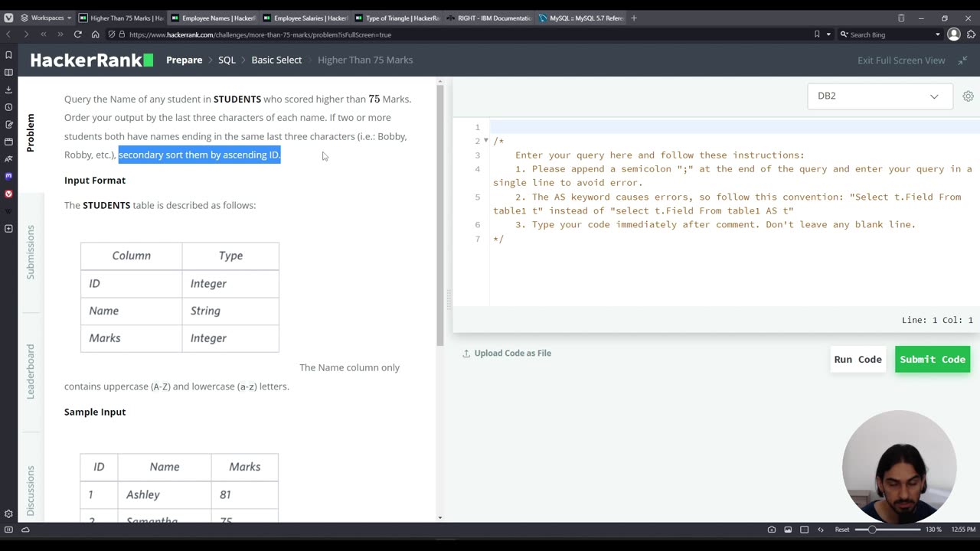Image resolution: width=980 pixels, height=551 pixels.
Task: Select the Submissions side tab
Action: click(x=31, y=252)
